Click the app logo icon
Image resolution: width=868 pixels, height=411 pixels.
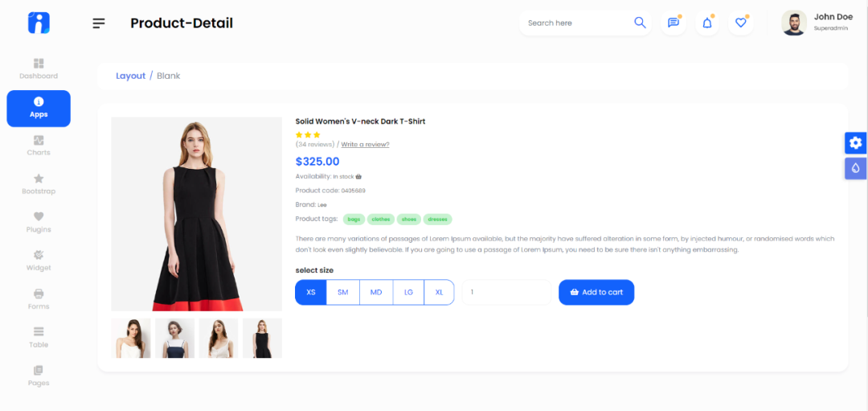pyautogui.click(x=39, y=23)
